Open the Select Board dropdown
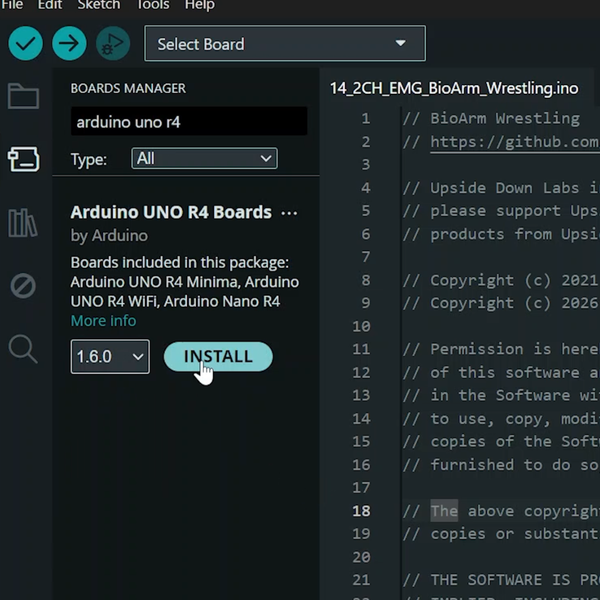Viewport: 600px width, 600px height. click(285, 43)
